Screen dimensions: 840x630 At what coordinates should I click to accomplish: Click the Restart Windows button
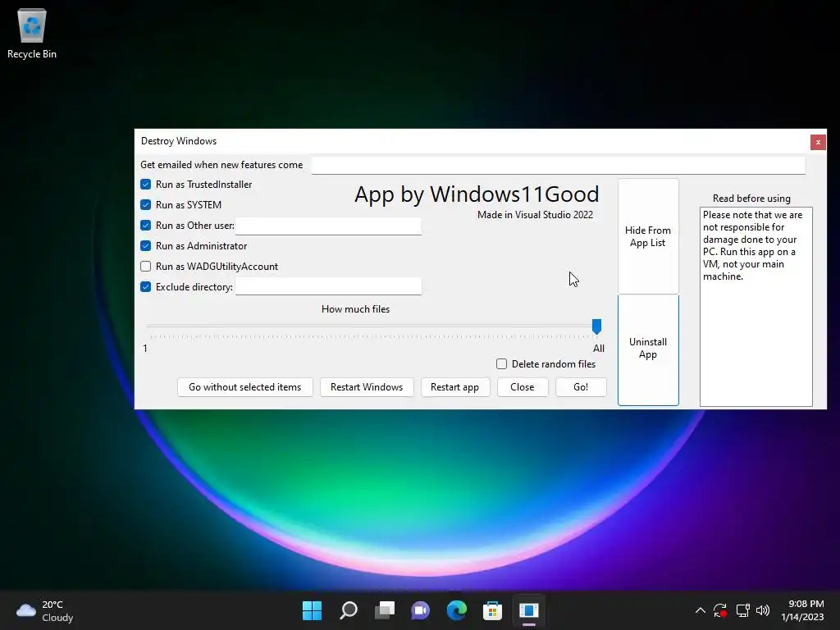[x=367, y=387]
